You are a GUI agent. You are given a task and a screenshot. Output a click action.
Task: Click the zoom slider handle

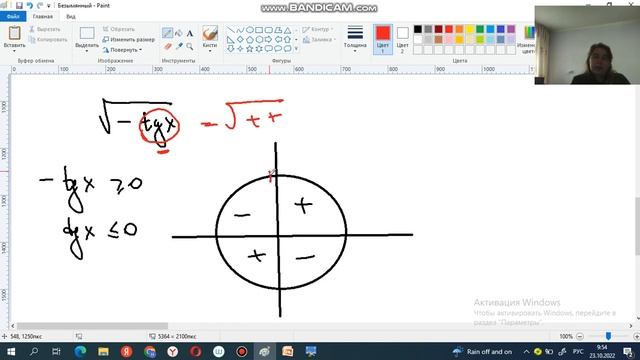point(608,336)
